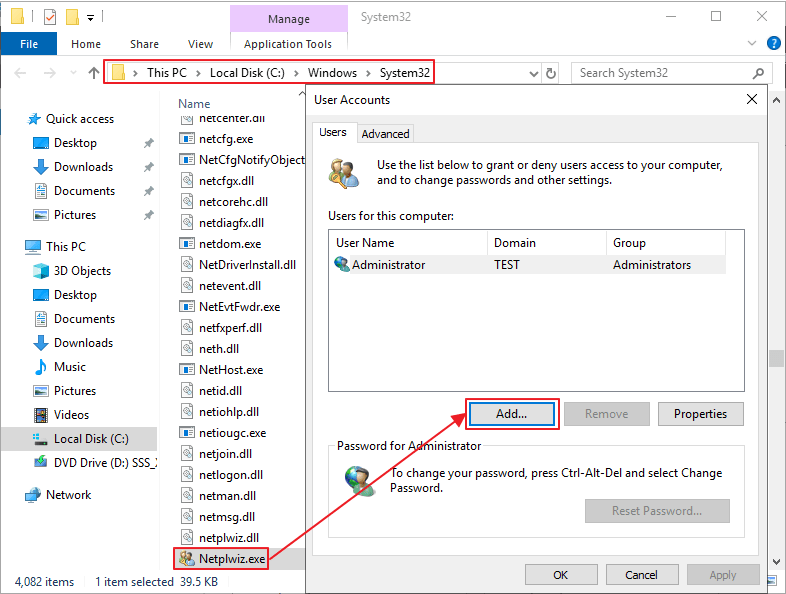Open the Application Tools tab

pyautogui.click(x=288, y=44)
